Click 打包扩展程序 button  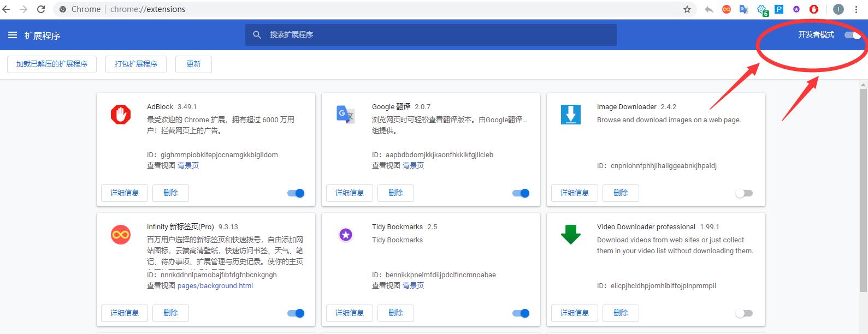click(136, 64)
